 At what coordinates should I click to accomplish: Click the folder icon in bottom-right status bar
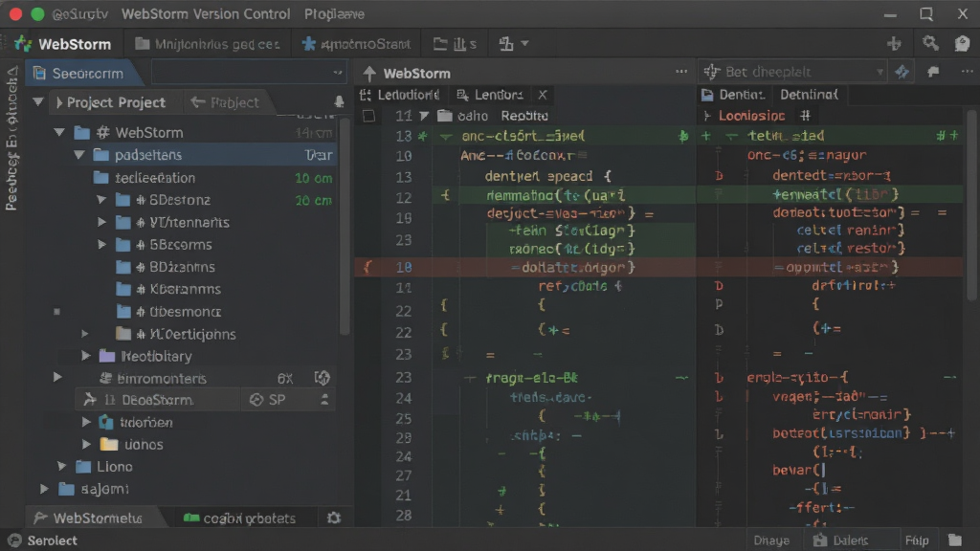coord(954,540)
